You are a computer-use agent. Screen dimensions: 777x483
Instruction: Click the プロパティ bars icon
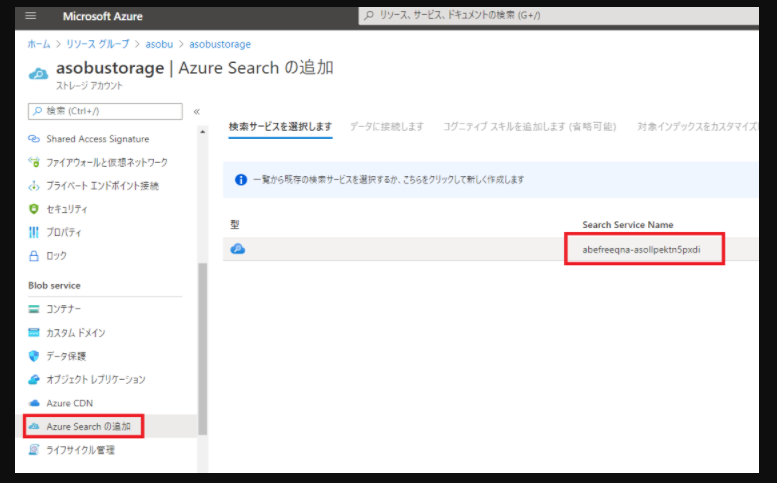tap(34, 232)
